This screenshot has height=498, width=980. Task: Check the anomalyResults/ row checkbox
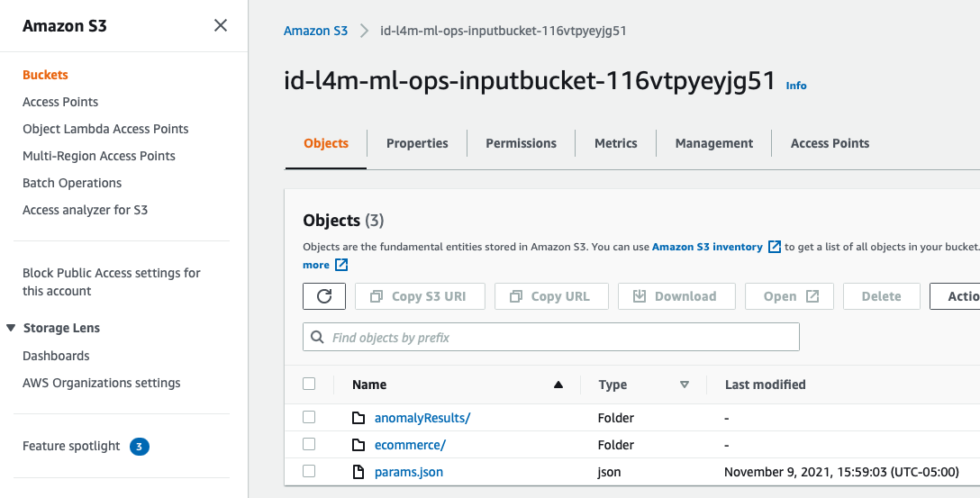[x=309, y=417]
